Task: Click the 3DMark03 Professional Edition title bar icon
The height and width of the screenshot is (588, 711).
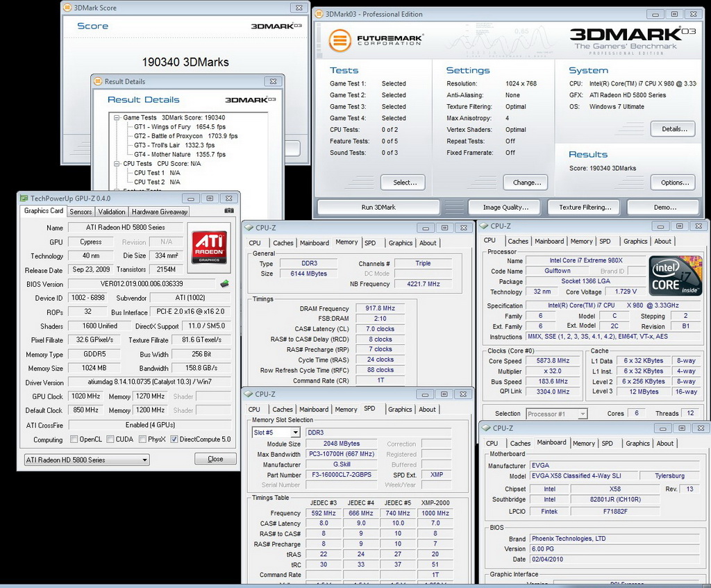Action: point(319,14)
